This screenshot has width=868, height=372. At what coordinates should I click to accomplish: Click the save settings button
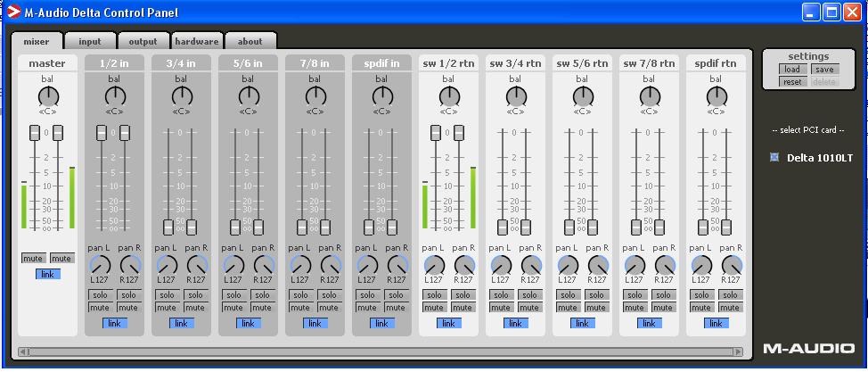pos(824,70)
